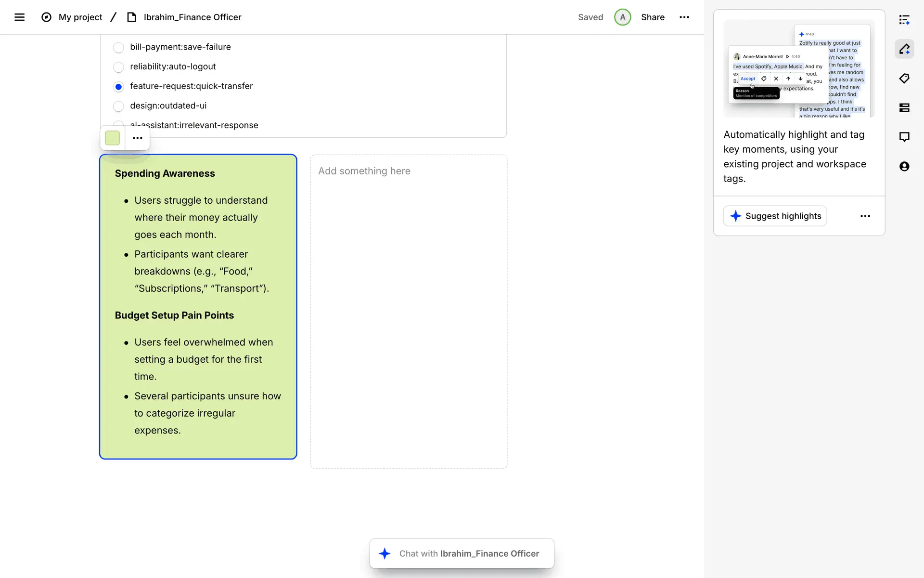Select bill-payment:save-failure radio option
Image resolution: width=924 pixels, height=578 pixels.
[x=118, y=47]
